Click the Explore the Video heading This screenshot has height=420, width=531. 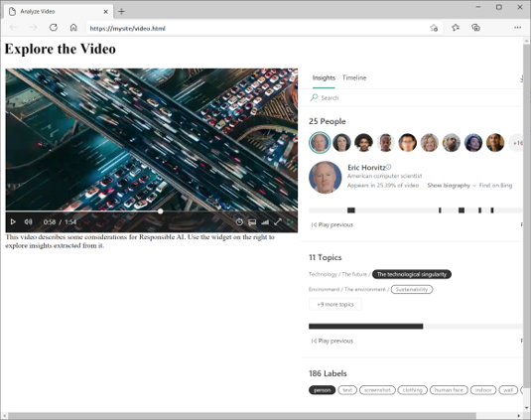tap(60, 49)
